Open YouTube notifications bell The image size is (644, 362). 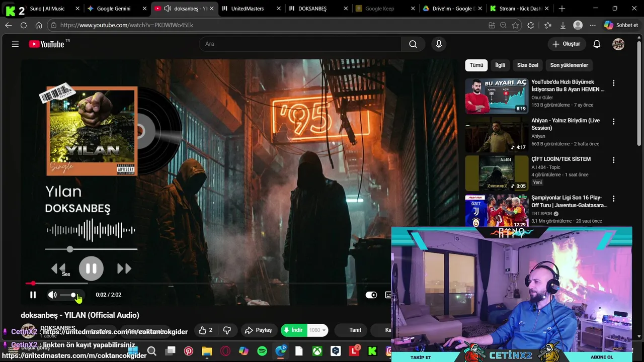click(597, 44)
